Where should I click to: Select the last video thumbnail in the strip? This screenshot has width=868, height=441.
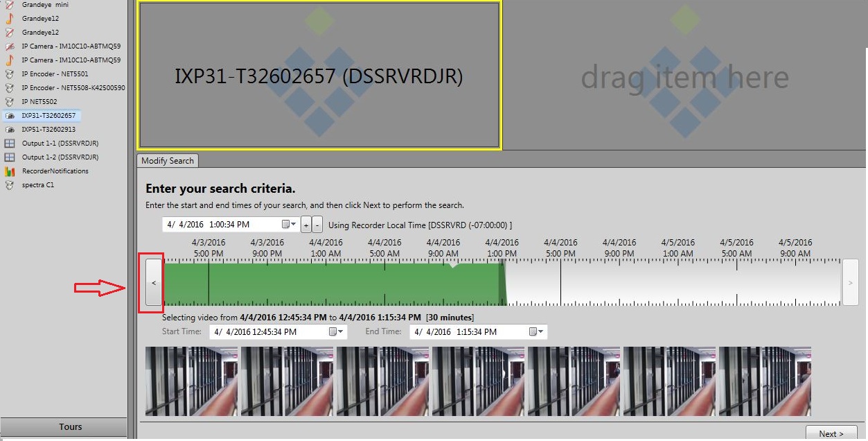[x=765, y=381]
